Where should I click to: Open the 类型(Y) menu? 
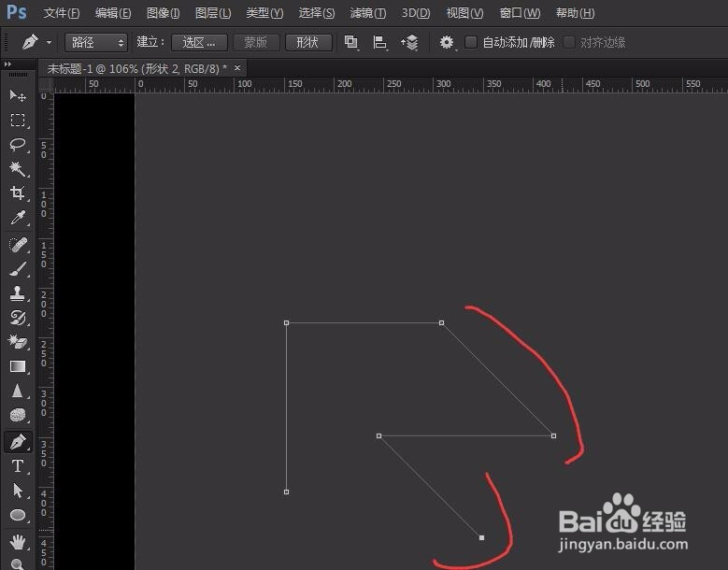264,13
